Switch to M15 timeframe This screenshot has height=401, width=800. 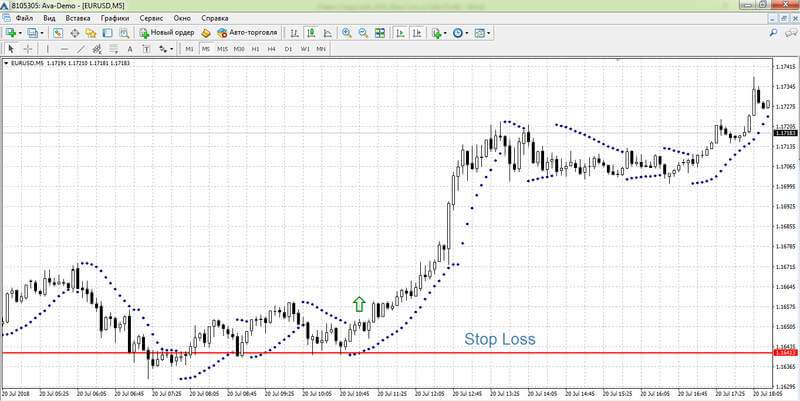pos(222,49)
